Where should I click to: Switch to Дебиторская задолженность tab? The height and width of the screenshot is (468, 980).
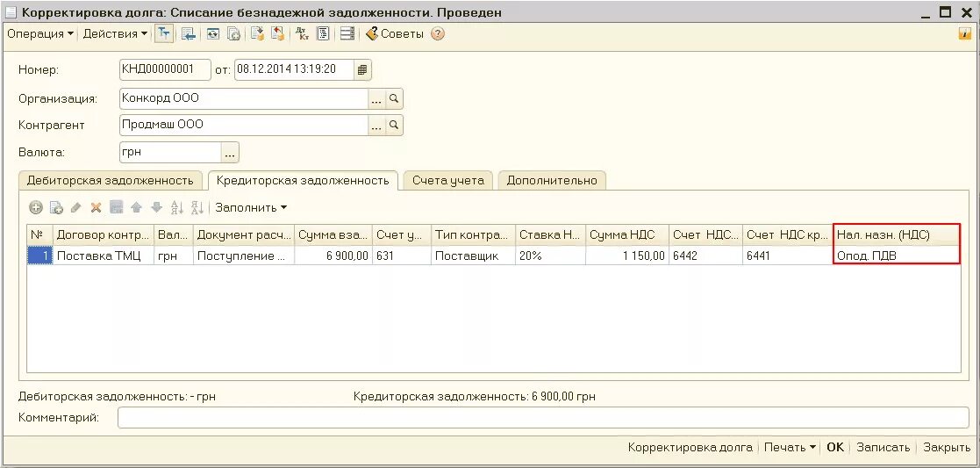tap(110, 181)
